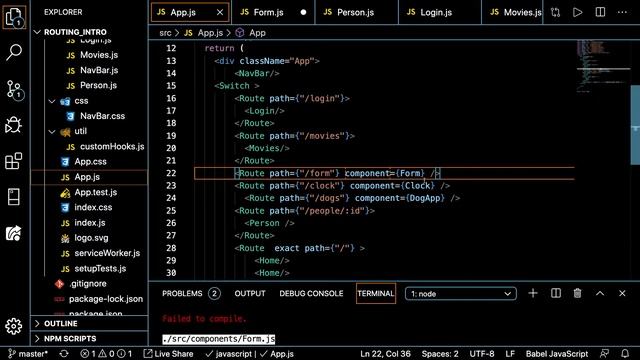Open the Remote Explorer activity icon
The image size is (640, 360).
13,197
